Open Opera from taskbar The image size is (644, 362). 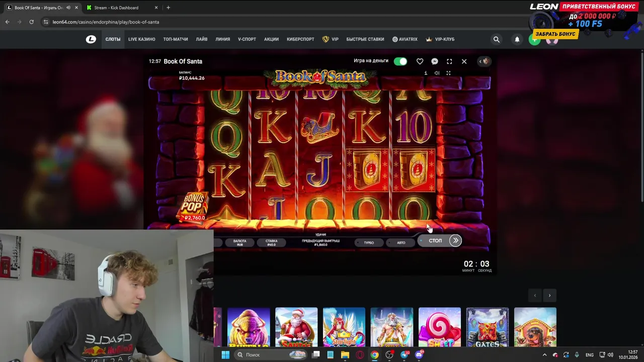(x=360, y=355)
